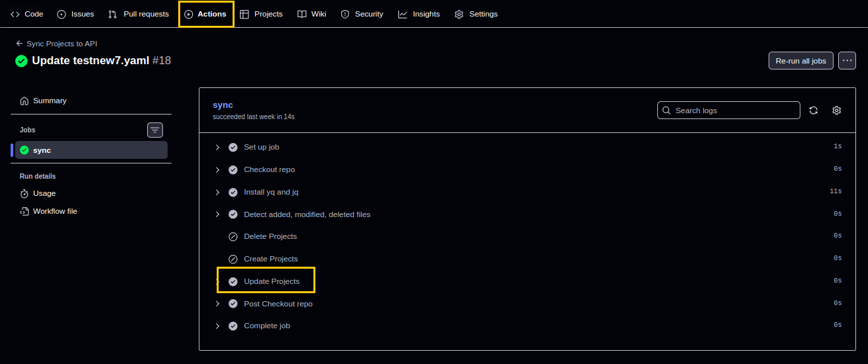Screen dimensions: 868x364
Task: Expand the Set up job step
Action: coord(217,147)
